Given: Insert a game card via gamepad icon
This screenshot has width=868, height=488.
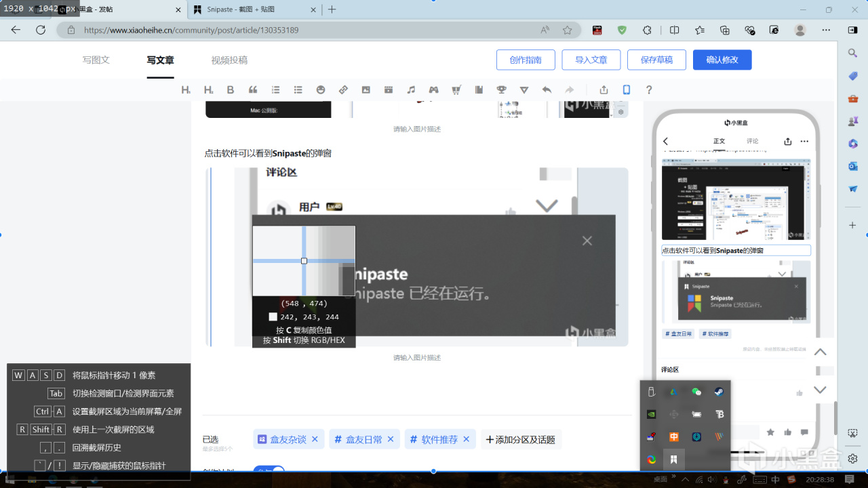Looking at the screenshot, I should (433, 89).
